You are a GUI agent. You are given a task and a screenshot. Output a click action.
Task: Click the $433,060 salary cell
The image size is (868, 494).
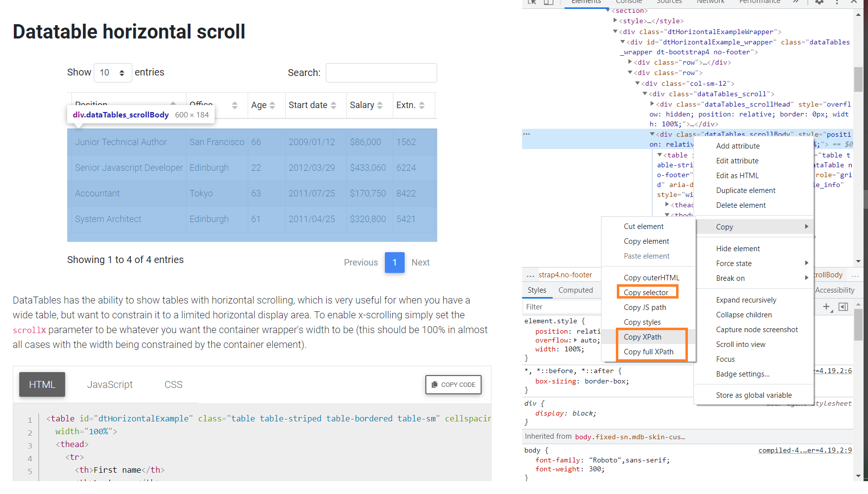(x=370, y=168)
